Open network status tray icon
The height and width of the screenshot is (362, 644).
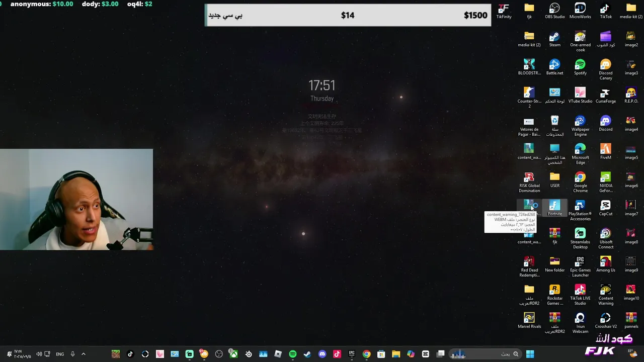point(47,354)
